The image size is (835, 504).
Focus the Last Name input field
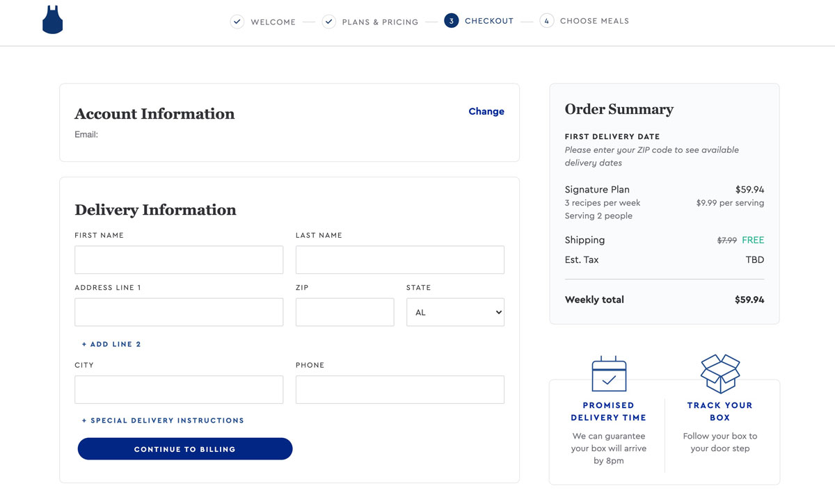tap(400, 259)
